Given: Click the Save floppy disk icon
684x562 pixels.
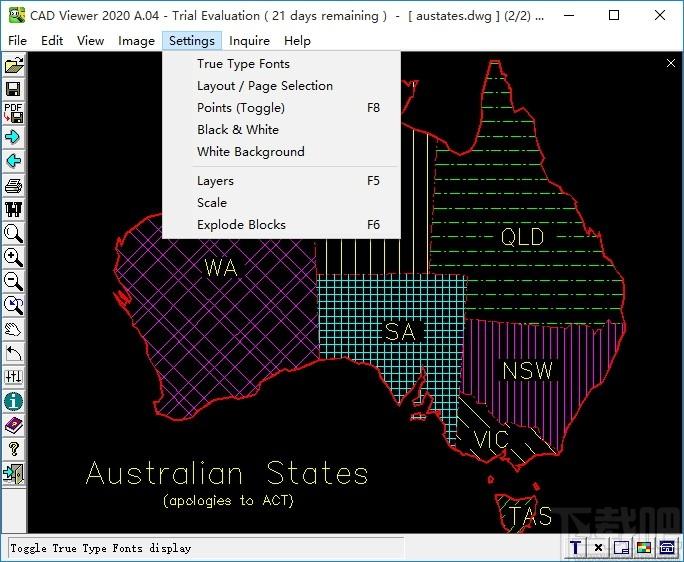Looking at the screenshot, I should 14,89.
